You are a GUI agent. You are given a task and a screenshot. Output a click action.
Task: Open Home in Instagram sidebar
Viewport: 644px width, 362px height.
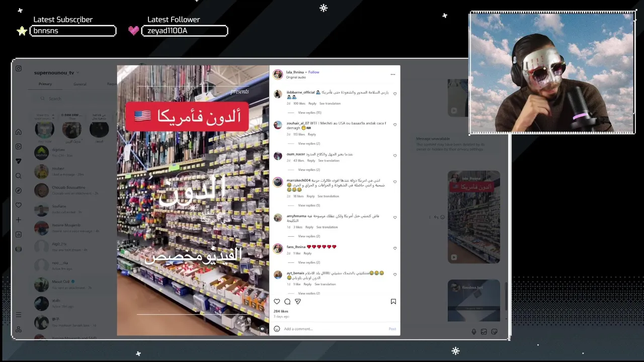point(19,132)
